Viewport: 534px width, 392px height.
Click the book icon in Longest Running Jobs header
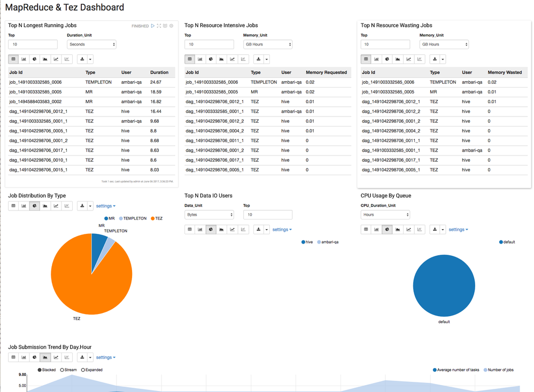(165, 26)
